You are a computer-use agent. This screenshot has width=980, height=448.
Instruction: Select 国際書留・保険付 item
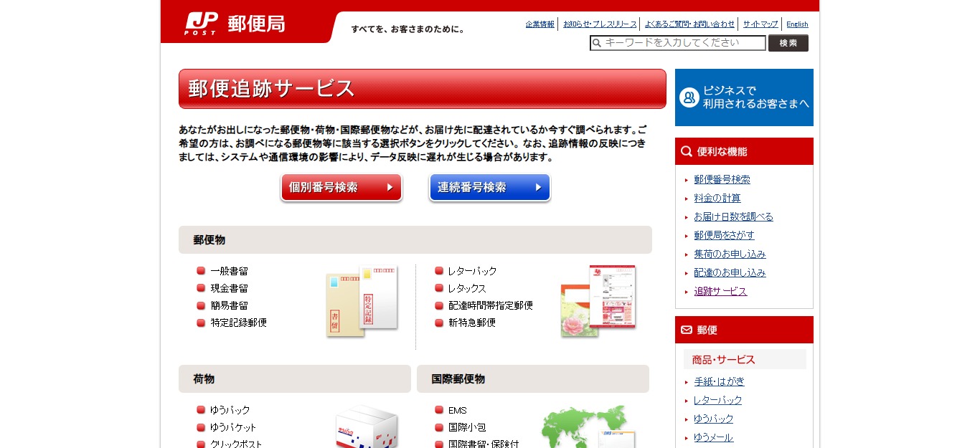(x=484, y=444)
